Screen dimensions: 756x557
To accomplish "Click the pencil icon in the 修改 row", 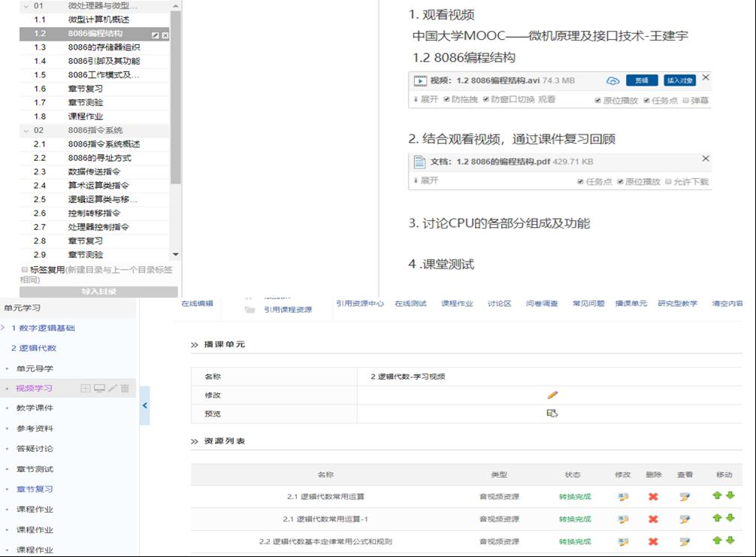I will pos(552,395).
